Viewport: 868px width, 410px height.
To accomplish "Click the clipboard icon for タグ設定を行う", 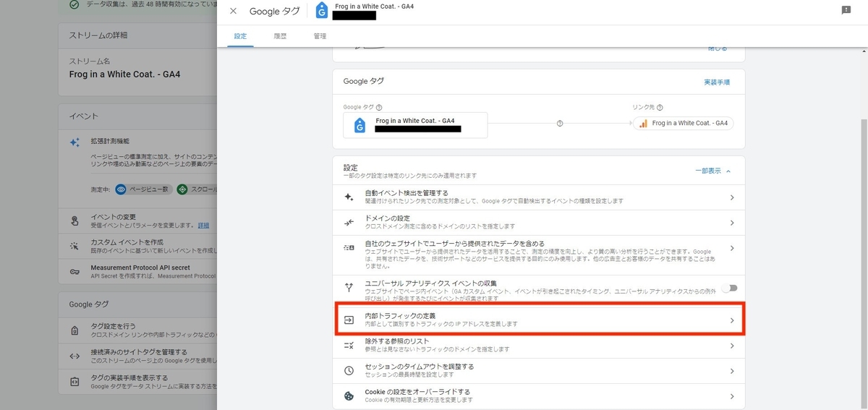I will tap(75, 330).
